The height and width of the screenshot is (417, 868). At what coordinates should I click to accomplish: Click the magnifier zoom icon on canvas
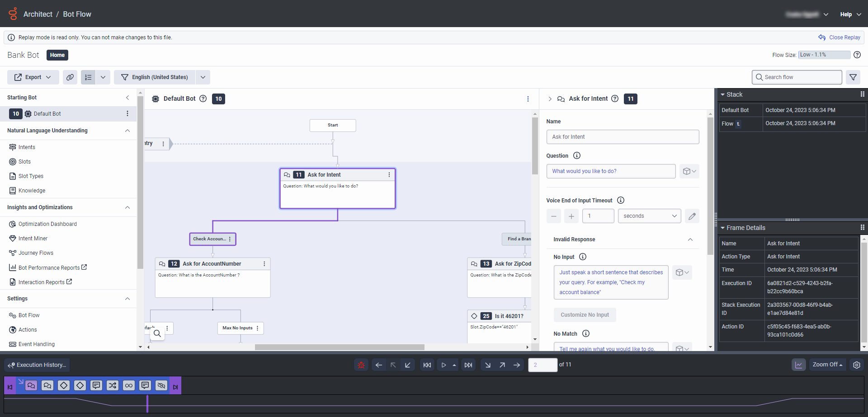pos(157,334)
